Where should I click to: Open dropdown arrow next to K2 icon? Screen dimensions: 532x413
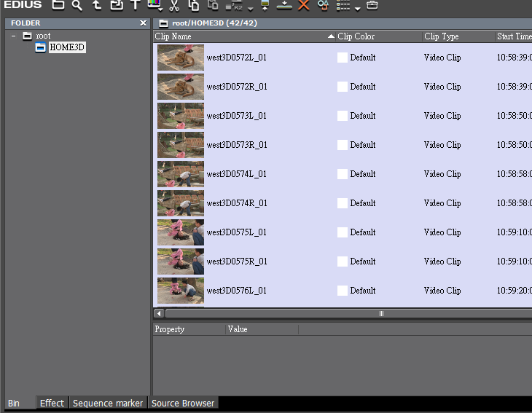251,9
